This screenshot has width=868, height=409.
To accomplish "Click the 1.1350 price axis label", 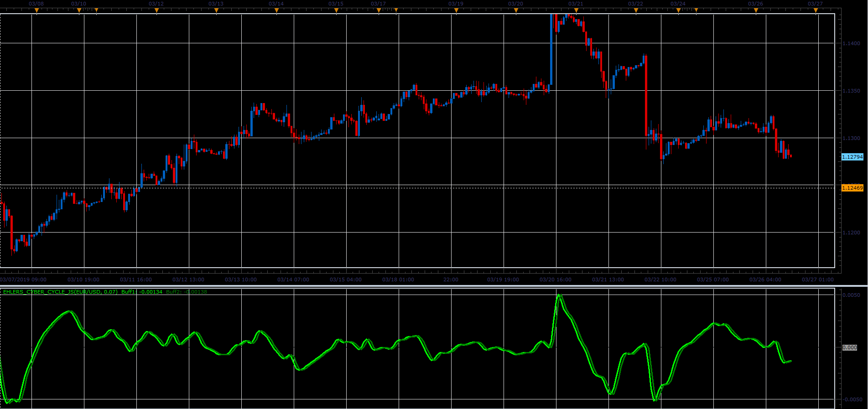I will 851,91.
